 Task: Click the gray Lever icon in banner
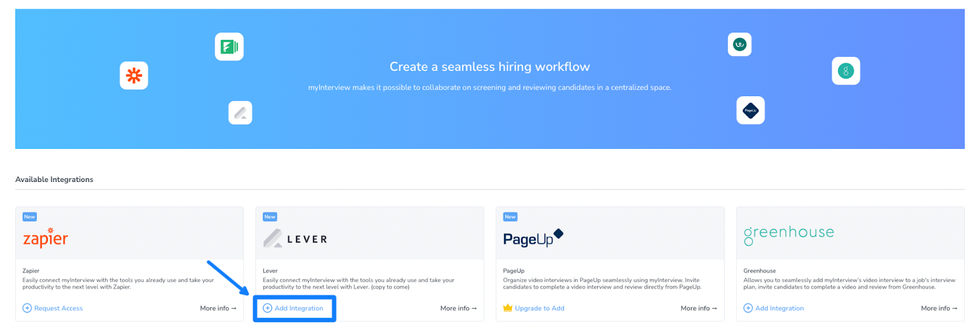tap(240, 113)
